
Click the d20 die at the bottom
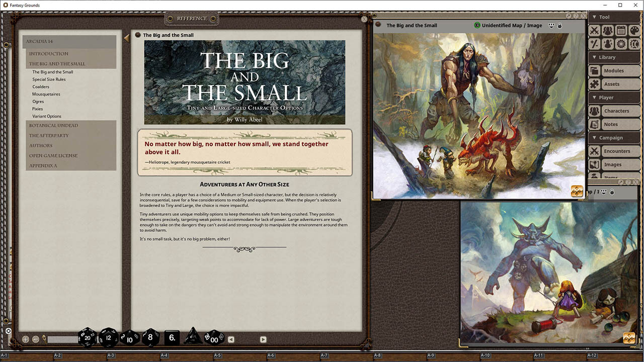(87, 338)
